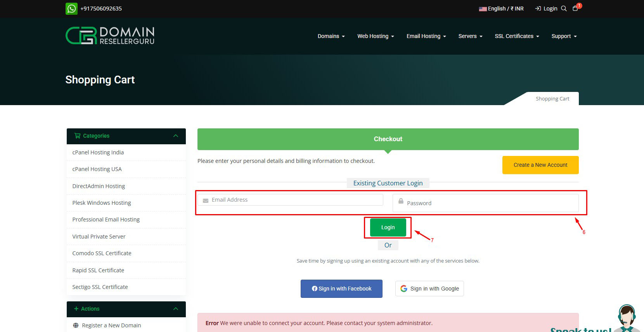This screenshot has height=332, width=644.
Task: Select cPanel Hosting India category
Action: [98, 152]
